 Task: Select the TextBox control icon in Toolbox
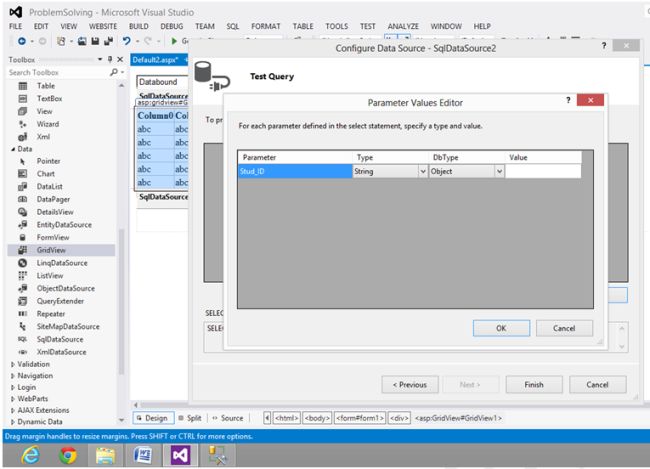[23, 99]
